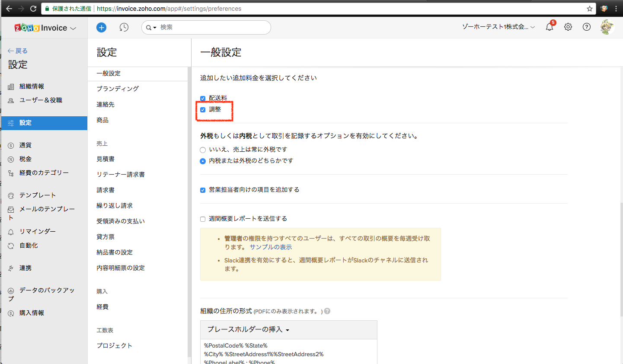Screen dimensions: 623x364
Task: Click into the 検索 search field
Action: pyautogui.click(x=212, y=27)
